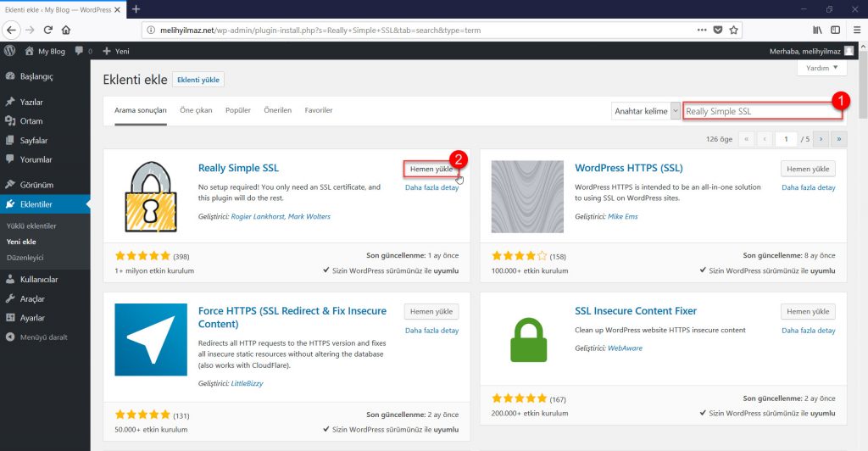Open the browser library icon
The image size is (868, 451).
817,30
